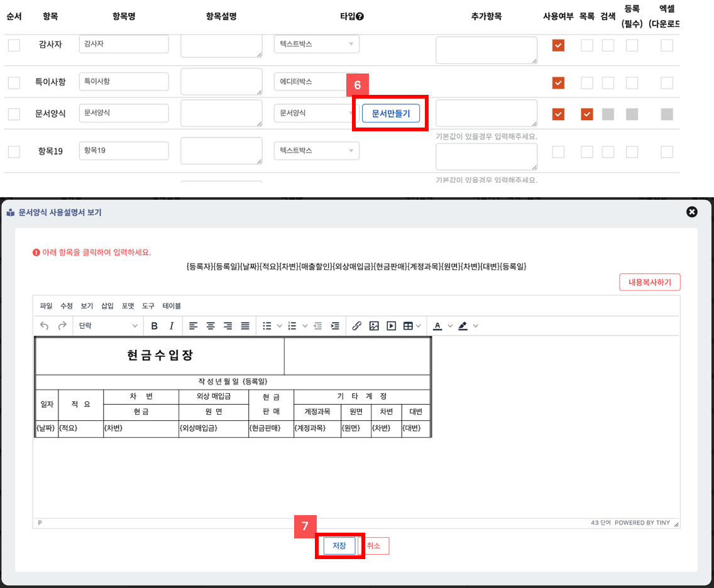Insert media with the play icon
The height and width of the screenshot is (588, 714).
(x=391, y=326)
